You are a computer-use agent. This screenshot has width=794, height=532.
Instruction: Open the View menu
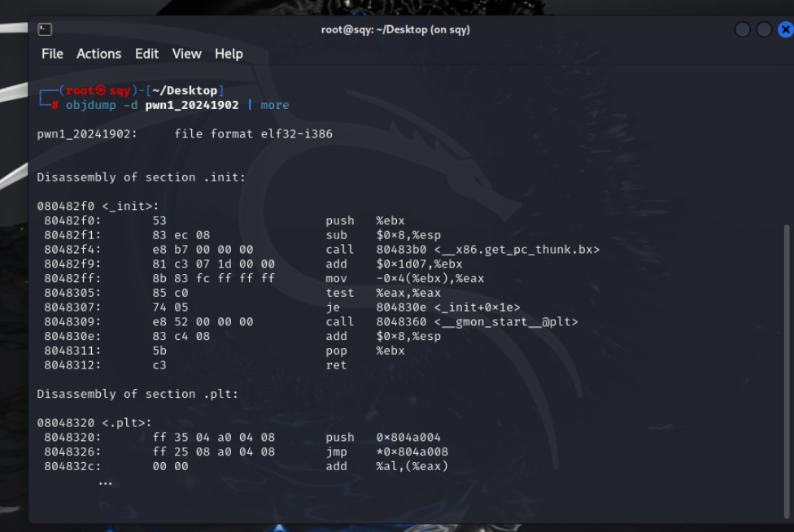click(x=187, y=54)
